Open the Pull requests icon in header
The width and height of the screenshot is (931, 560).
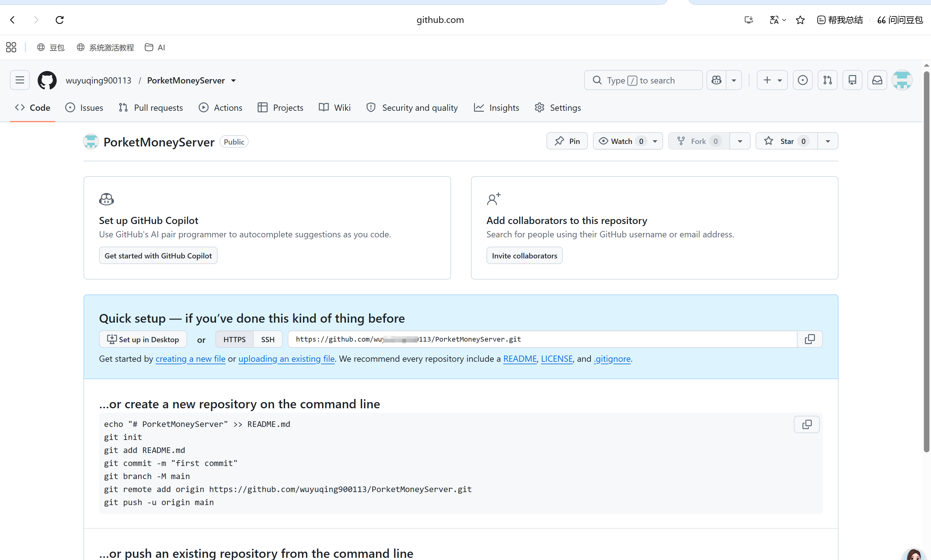(x=828, y=80)
